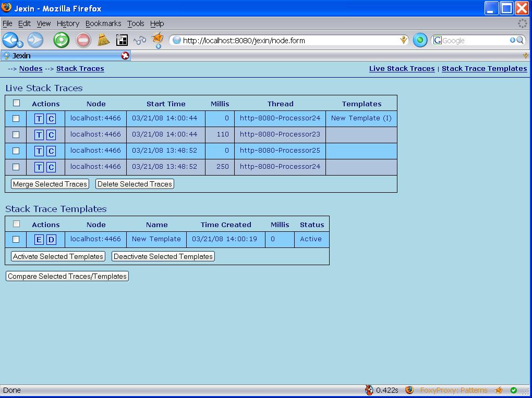The width and height of the screenshot is (532, 398).
Task: Click the red Stop loading icon
Action: [83, 40]
